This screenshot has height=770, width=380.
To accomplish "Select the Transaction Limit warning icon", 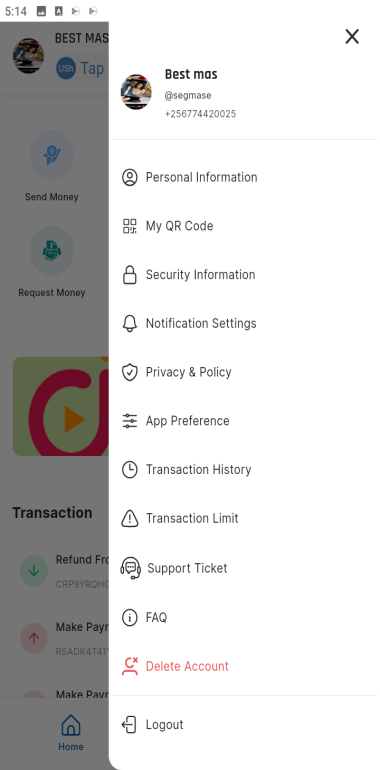I will (130, 518).
